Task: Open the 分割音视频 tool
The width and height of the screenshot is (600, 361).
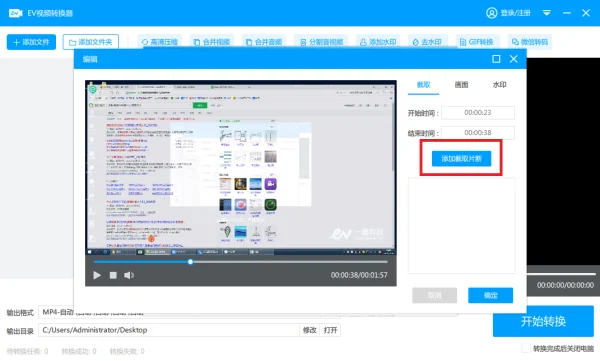Action: coord(321,42)
